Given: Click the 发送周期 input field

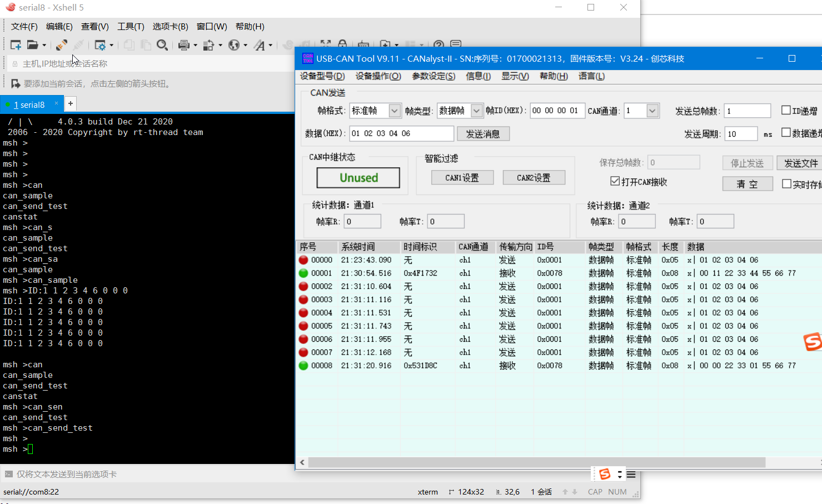Looking at the screenshot, I should 741,133.
